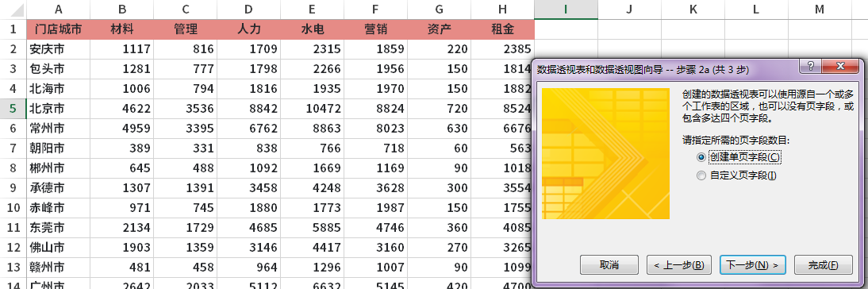Click cell with value 5885
This screenshot has height=289, width=868.
pyautogui.click(x=313, y=228)
